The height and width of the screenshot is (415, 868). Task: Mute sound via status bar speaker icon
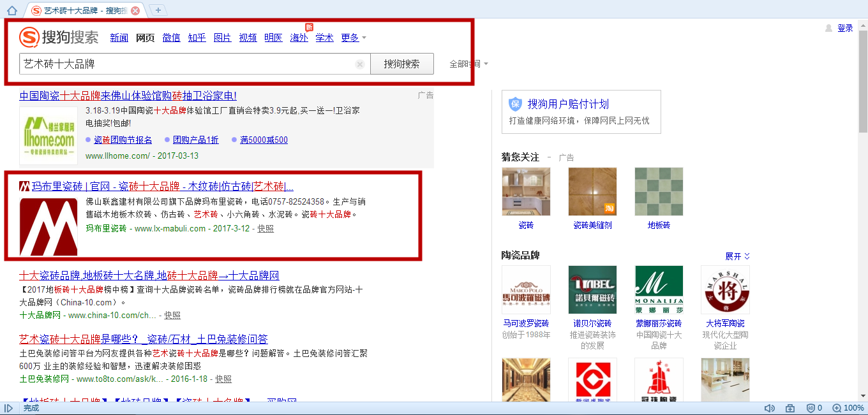(769, 408)
